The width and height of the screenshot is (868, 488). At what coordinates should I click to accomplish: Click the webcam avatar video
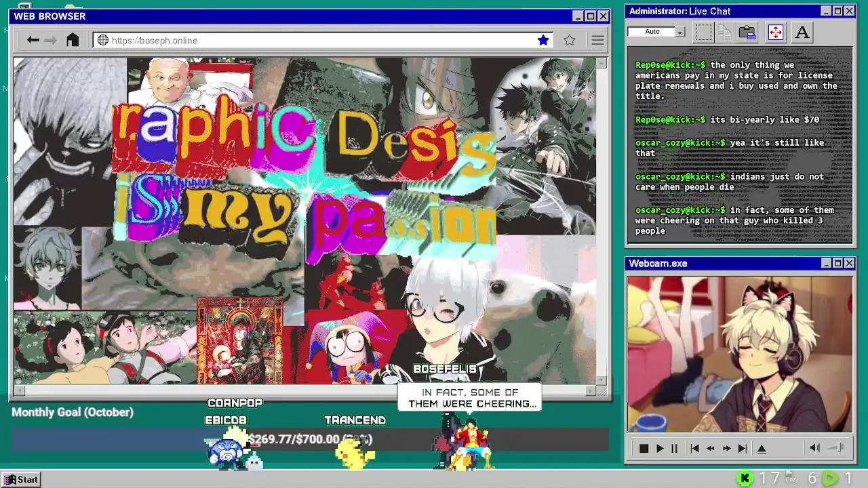(740, 353)
